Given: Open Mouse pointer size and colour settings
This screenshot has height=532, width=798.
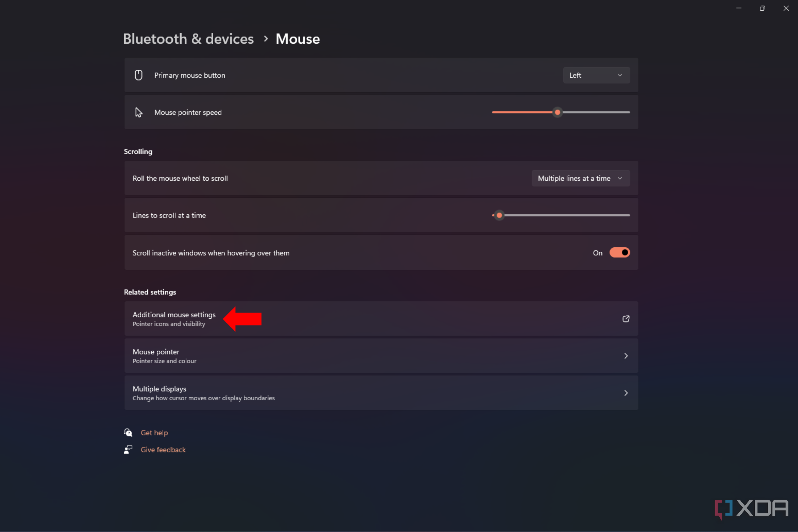Looking at the screenshot, I should coord(339,356).
